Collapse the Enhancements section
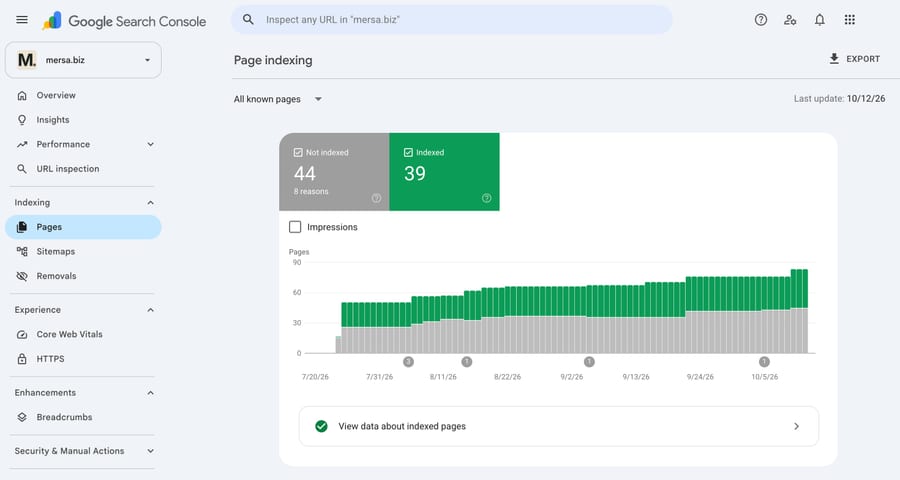Screen dimensions: 900x480 [150, 393]
